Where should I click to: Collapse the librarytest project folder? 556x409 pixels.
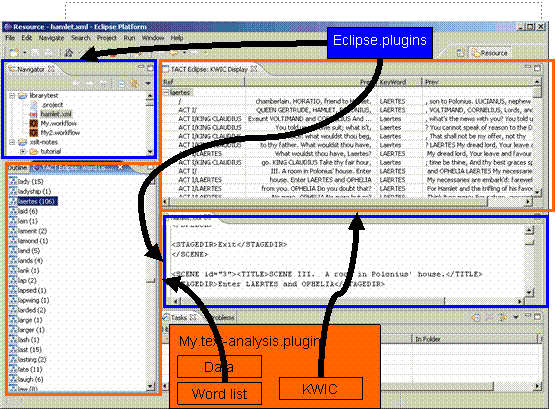(x=12, y=96)
